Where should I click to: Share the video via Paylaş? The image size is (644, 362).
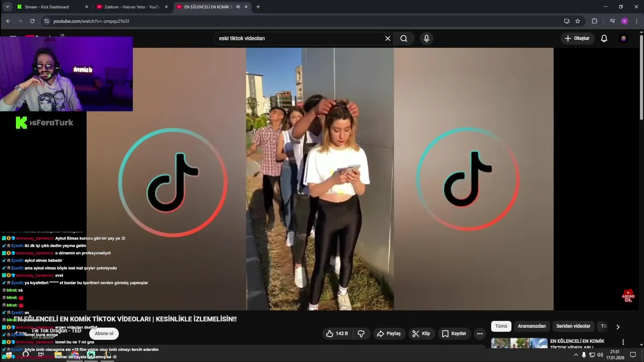click(x=388, y=333)
